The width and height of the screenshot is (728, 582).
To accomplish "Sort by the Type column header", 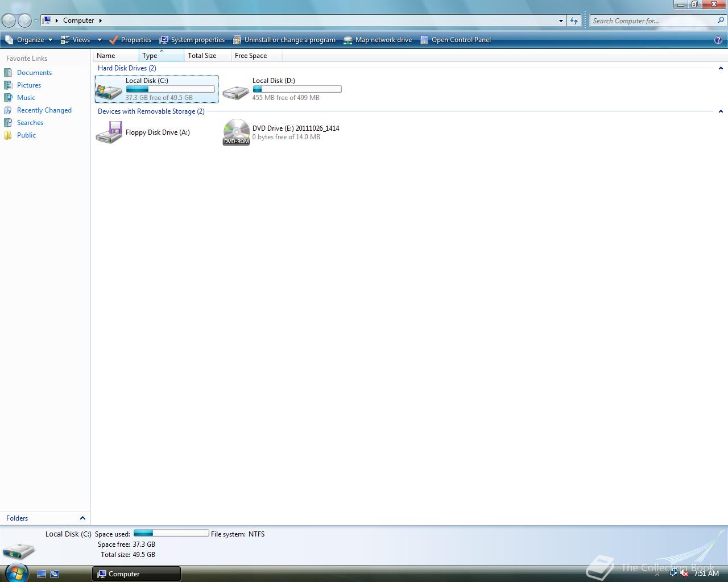I will 162,56.
